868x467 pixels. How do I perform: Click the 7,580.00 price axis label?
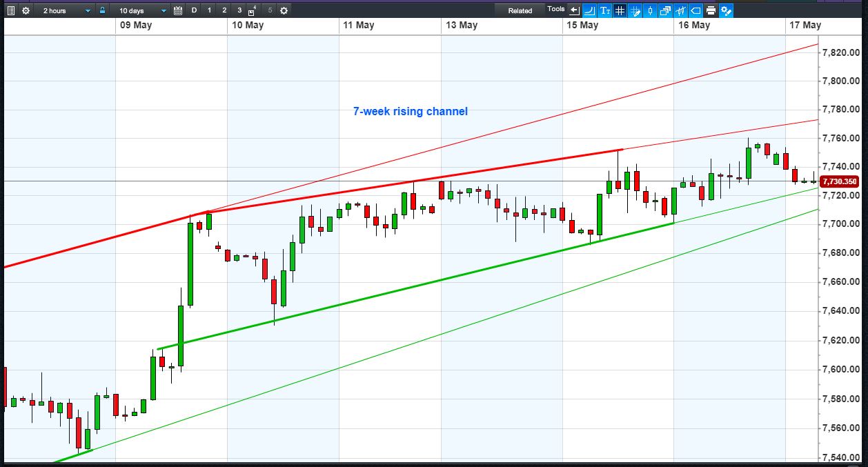(x=841, y=399)
